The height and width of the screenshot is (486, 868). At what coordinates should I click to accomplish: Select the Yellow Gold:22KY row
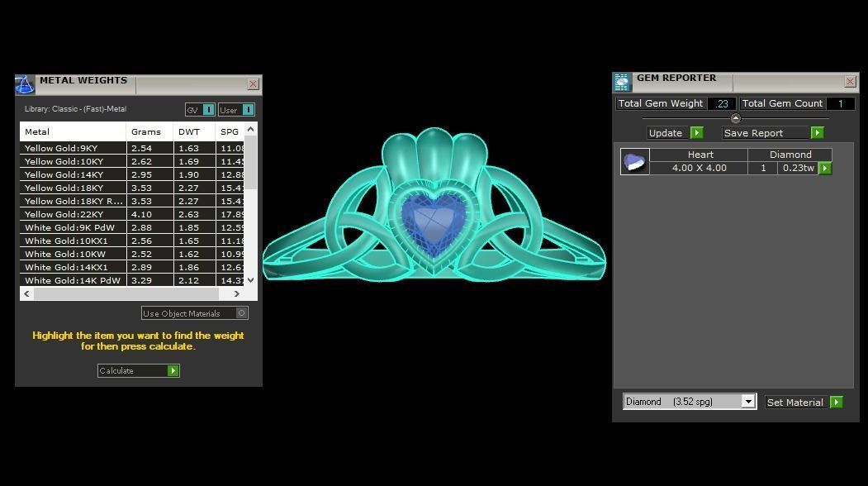click(132, 214)
